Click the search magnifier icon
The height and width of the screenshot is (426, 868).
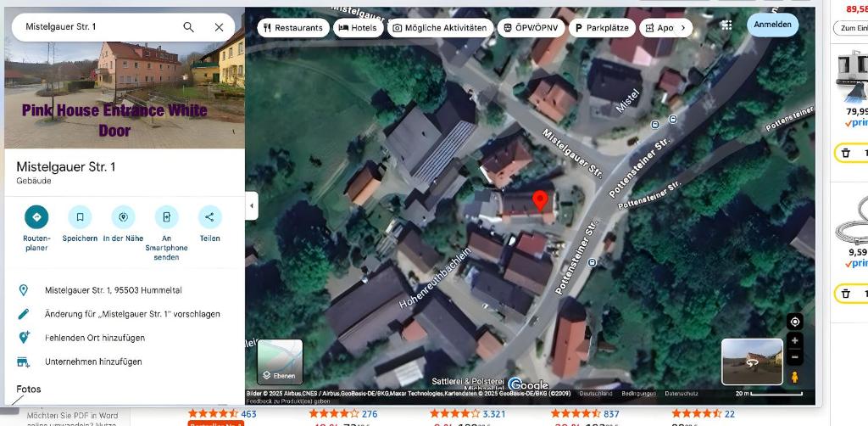tap(188, 27)
